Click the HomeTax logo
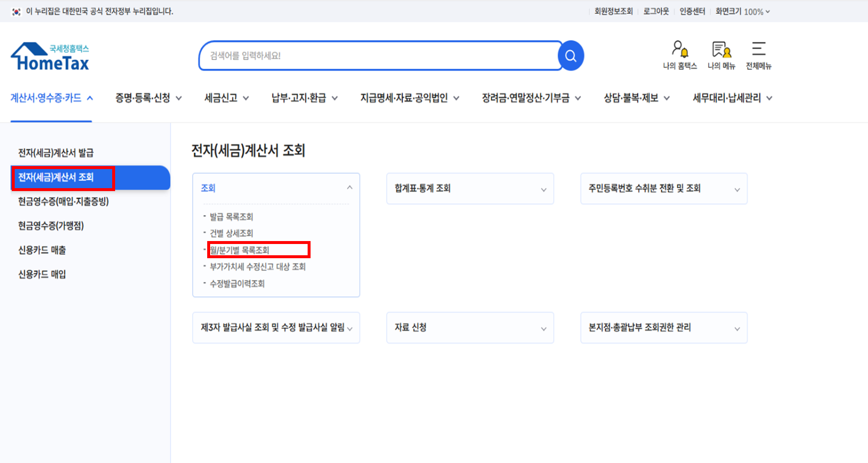Viewport: 868px width, 463px height. (50, 57)
